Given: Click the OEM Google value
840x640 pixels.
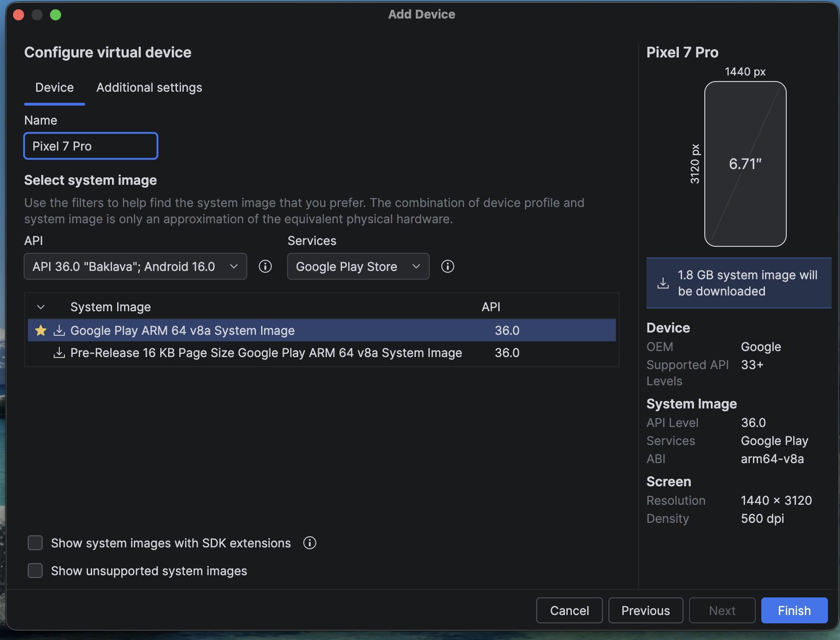Looking at the screenshot, I should tap(761, 346).
